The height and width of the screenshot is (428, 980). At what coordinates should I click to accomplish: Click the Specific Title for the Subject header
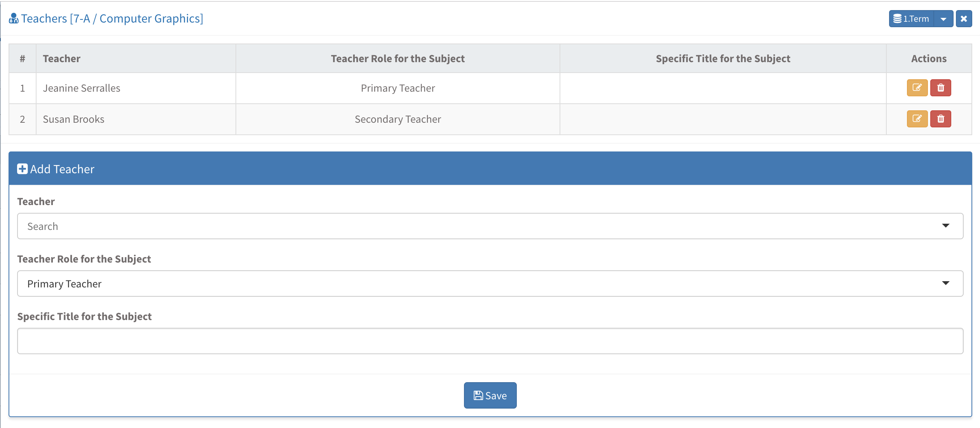tap(723, 59)
